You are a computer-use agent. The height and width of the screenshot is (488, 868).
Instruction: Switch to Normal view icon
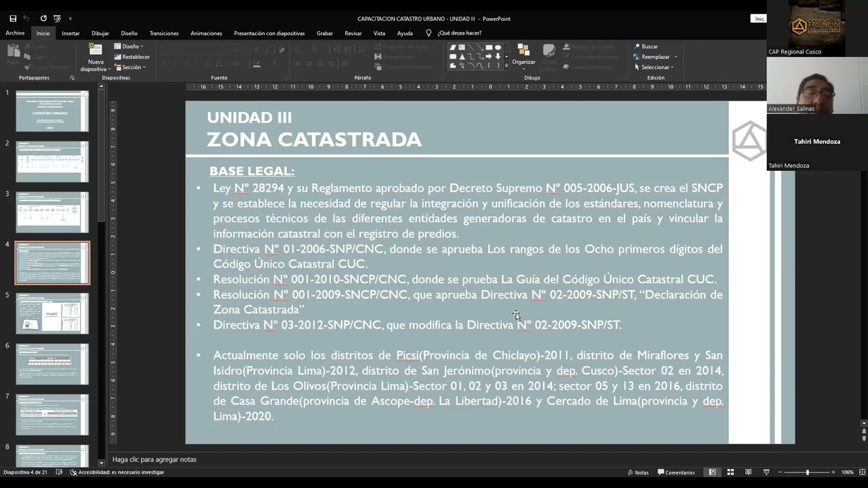coord(712,472)
